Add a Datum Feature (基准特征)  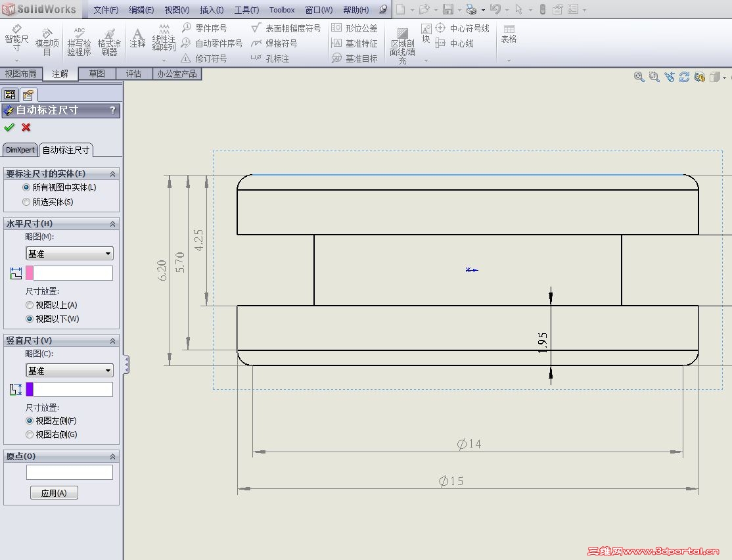coord(354,43)
